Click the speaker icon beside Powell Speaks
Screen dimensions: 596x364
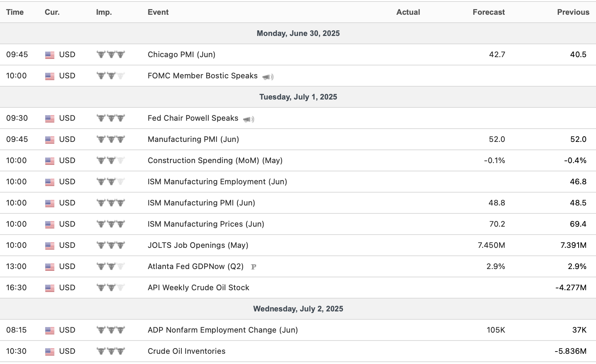249,119
